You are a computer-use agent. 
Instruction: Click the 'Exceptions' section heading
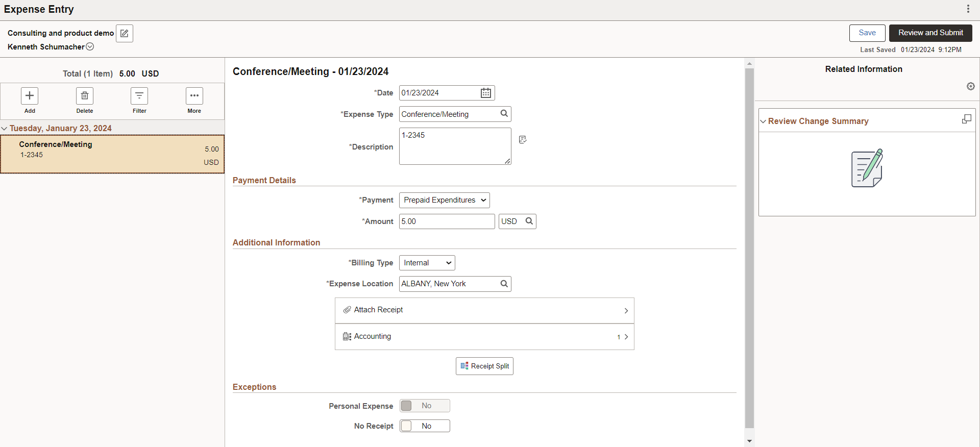254,387
